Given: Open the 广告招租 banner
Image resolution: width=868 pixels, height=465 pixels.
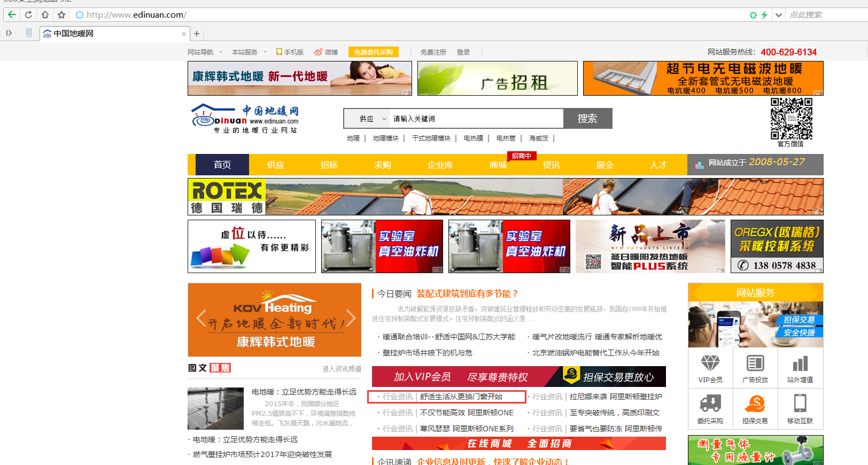Looking at the screenshot, I should tap(498, 78).
